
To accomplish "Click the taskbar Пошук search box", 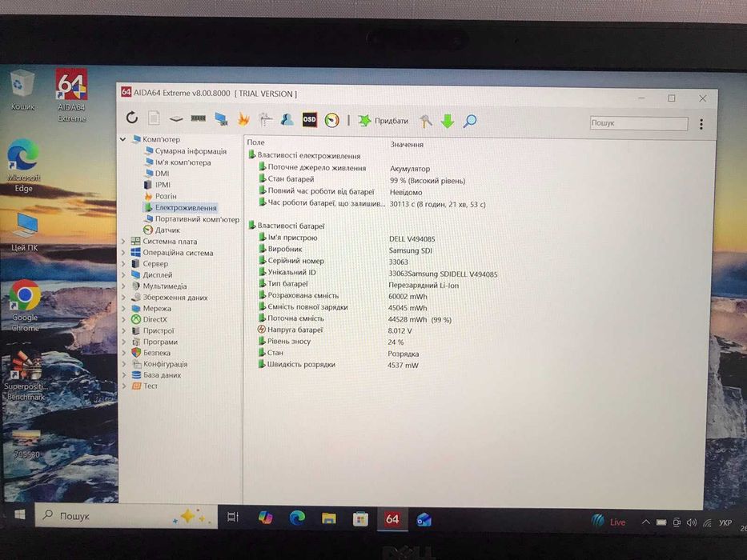I will (126, 516).
